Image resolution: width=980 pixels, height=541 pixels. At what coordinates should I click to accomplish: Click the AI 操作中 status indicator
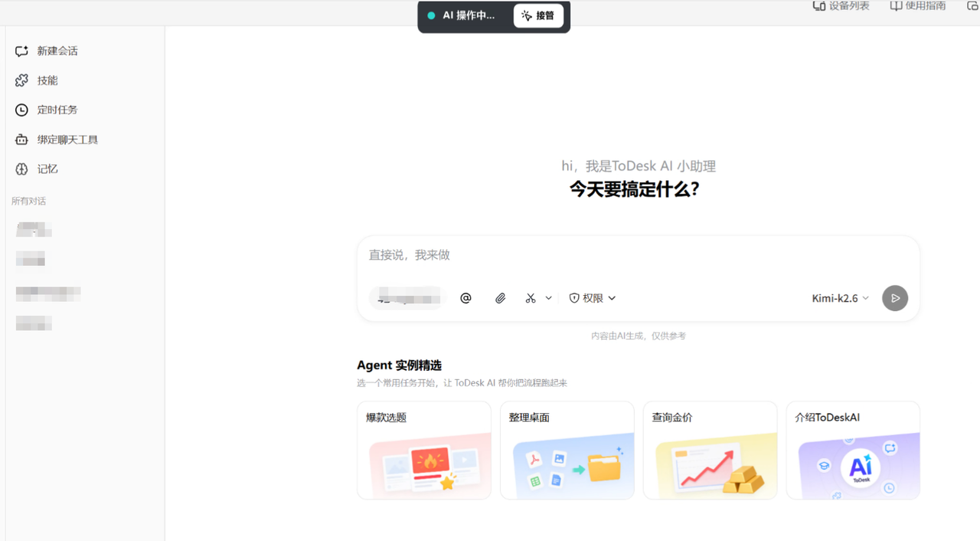coord(462,15)
